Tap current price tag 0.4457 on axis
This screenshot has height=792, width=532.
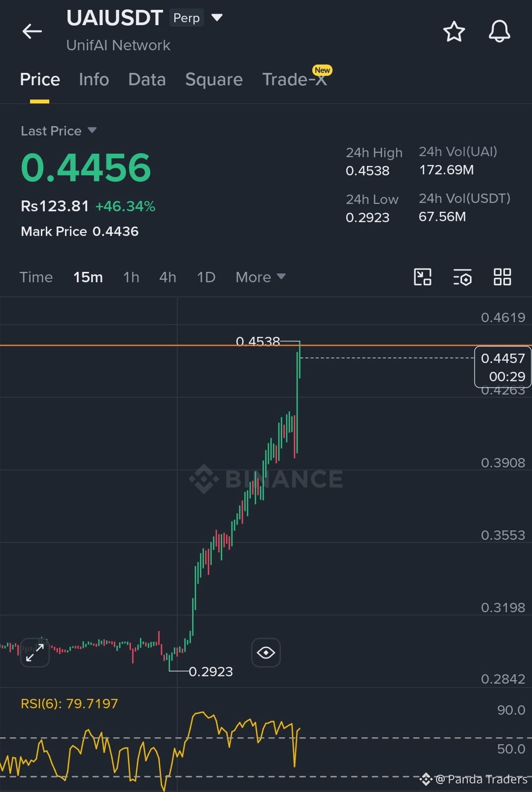pos(503,367)
